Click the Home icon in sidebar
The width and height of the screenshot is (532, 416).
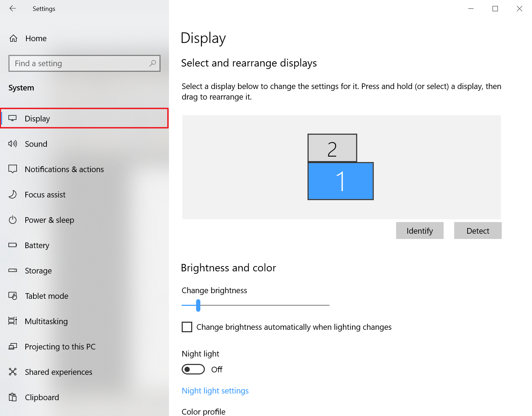coord(13,38)
